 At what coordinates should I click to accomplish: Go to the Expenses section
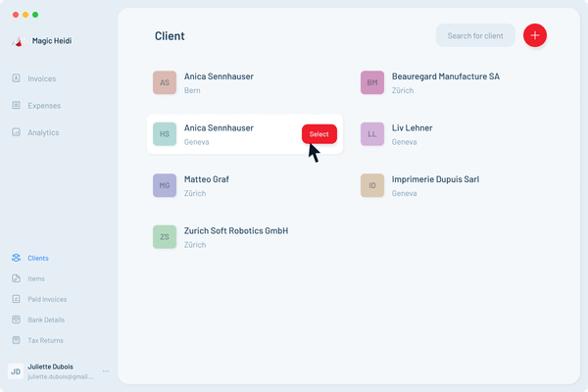(x=44, y=106)
